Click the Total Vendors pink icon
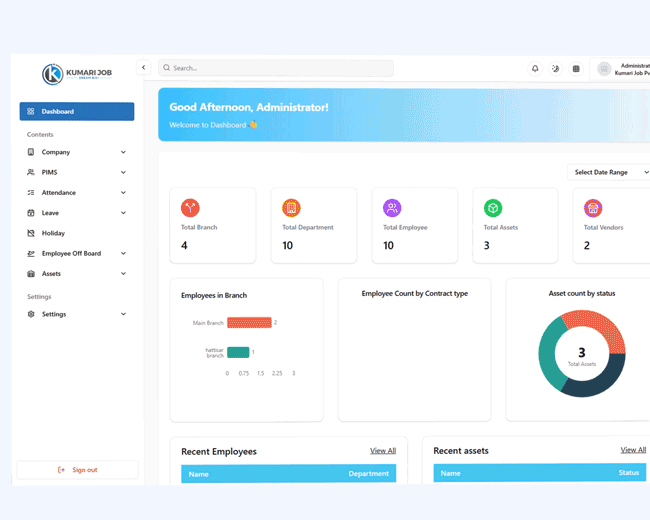The width and height of the screenshot is (650, 520). pyautogui.click(x=593, y=208)
